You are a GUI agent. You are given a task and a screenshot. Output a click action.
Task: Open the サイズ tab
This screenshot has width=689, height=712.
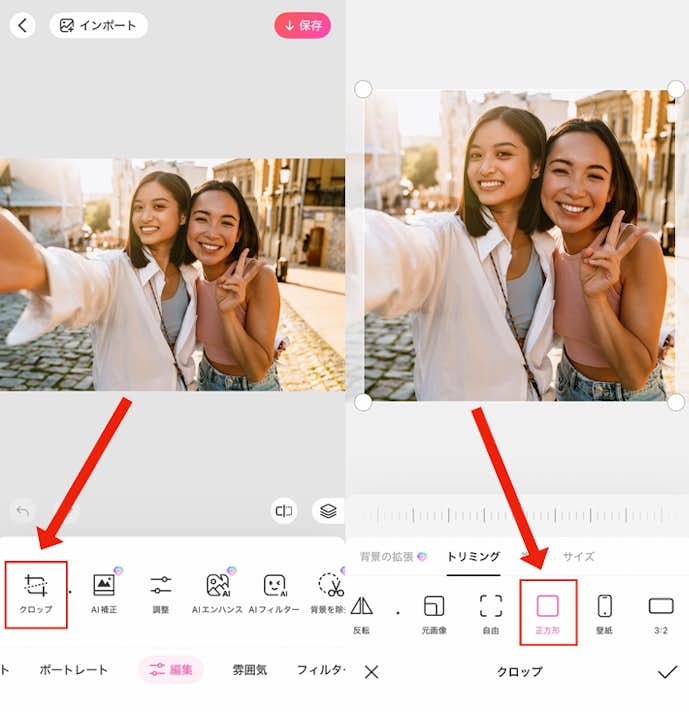(578, 556)
